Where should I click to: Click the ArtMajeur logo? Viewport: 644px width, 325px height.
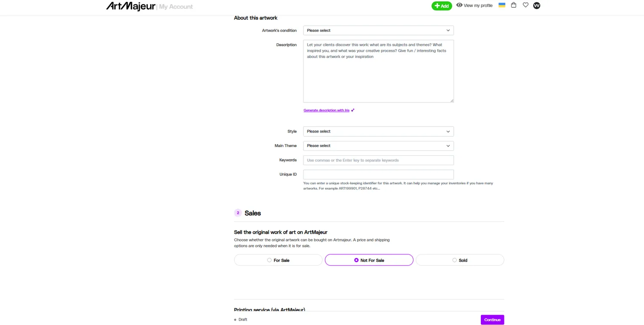(131, 6)
